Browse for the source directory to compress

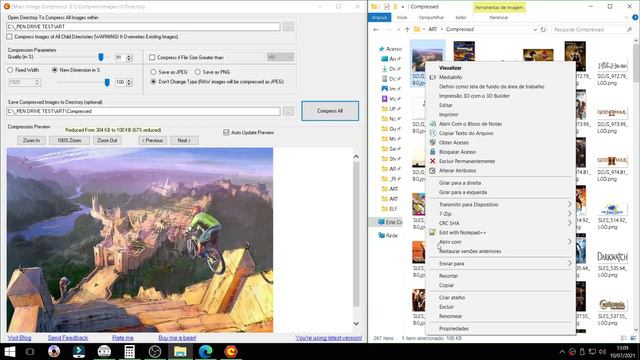pos(288,27)
